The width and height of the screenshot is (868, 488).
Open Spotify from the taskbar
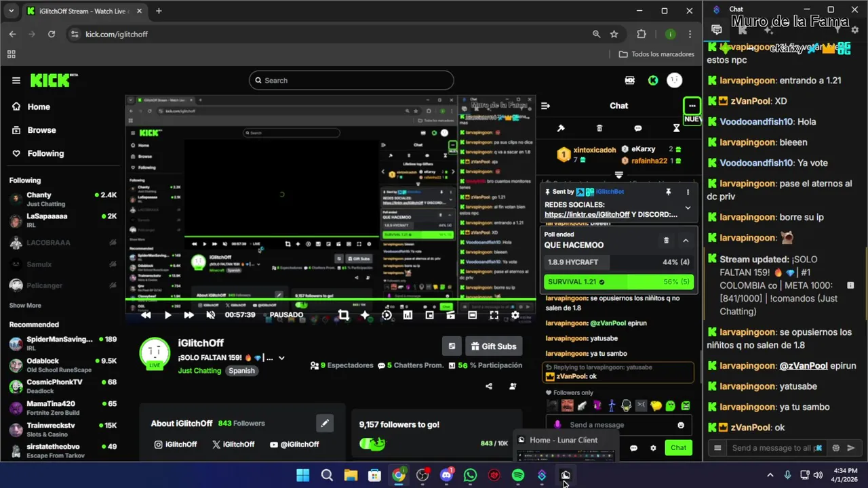pyautogui.click(x=518, y=475)
